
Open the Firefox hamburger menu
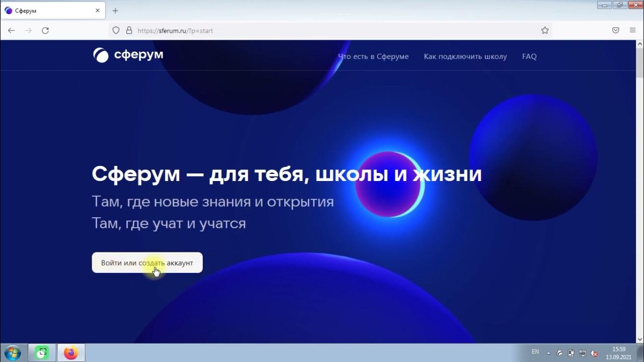click(632, 31)
